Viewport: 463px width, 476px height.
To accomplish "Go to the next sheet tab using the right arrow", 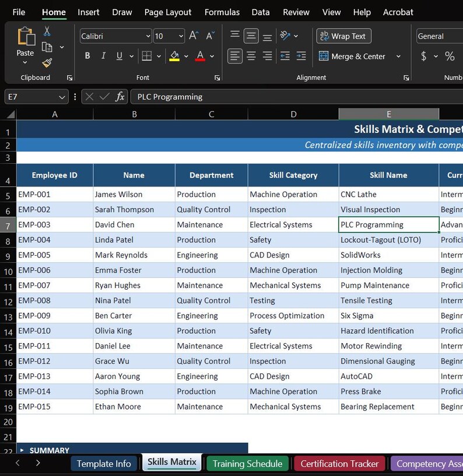I will [x=38, y=463].
